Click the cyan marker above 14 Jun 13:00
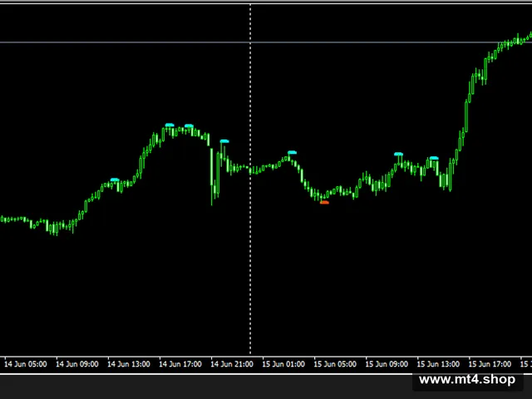The height and width of the screenshot is (399, 532). click(x=115, y=180)
